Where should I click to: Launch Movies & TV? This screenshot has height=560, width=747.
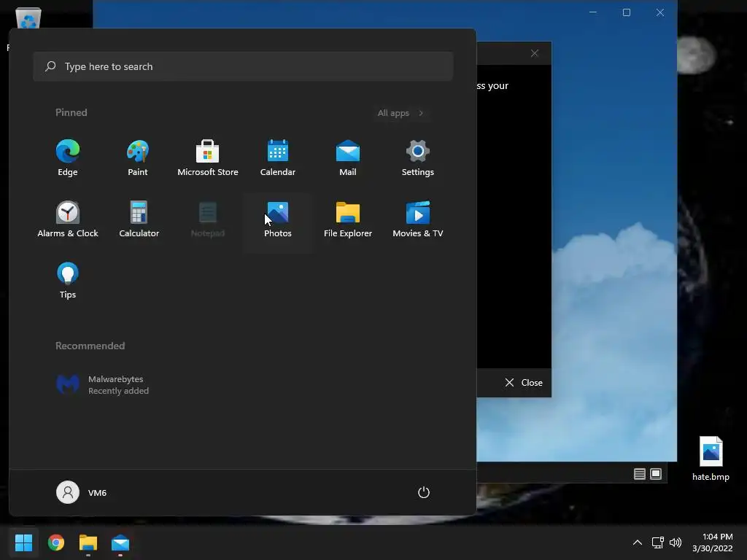pyautogui.click(x=418, y=219)
